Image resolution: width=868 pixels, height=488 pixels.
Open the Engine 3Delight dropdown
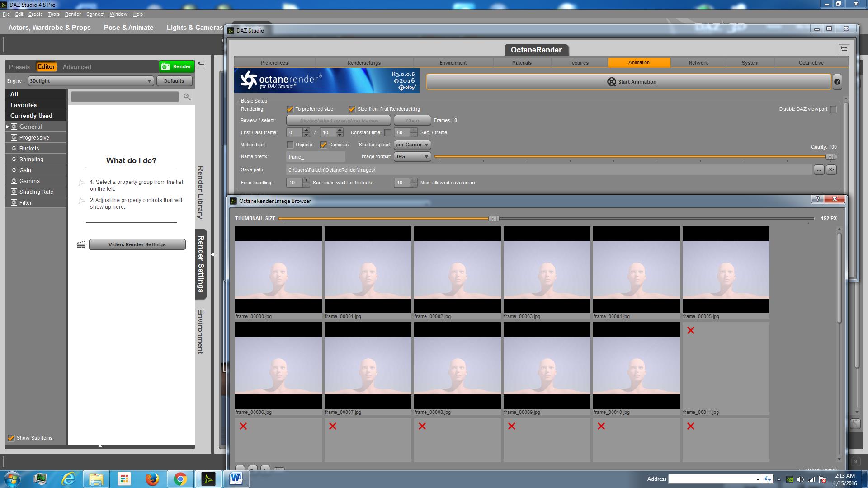pos(90,81)
